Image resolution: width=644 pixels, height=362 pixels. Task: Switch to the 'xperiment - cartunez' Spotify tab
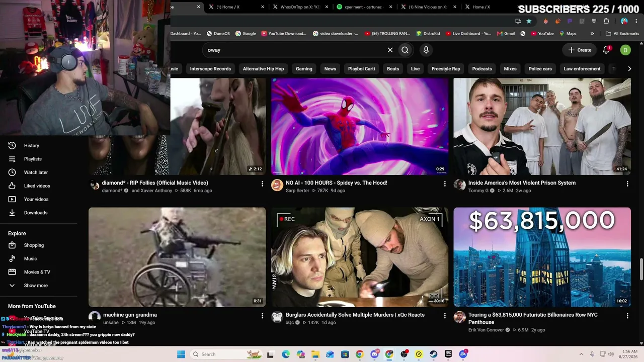point(363,7)
